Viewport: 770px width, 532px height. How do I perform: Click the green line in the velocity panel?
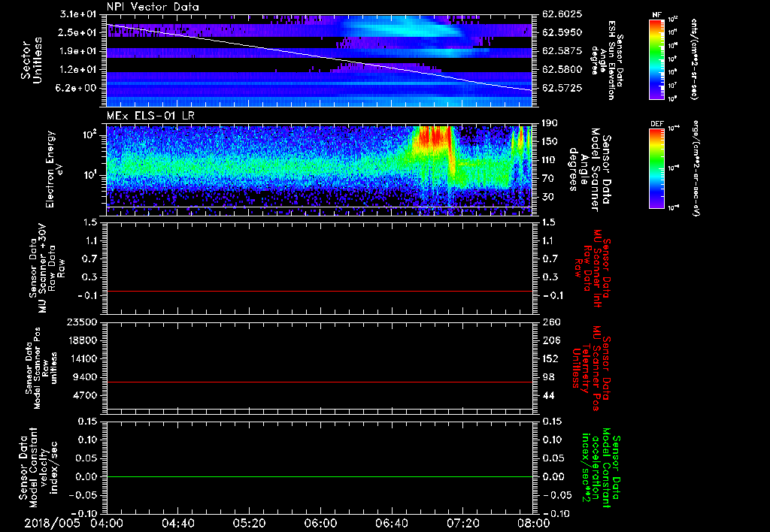click(319, 476)
